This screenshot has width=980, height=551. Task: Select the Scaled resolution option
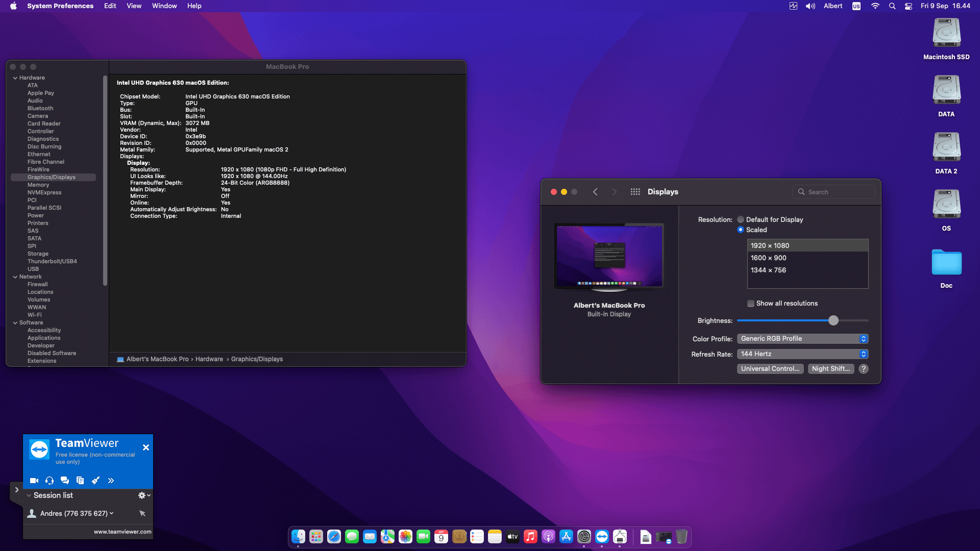[x=741, y=230]
